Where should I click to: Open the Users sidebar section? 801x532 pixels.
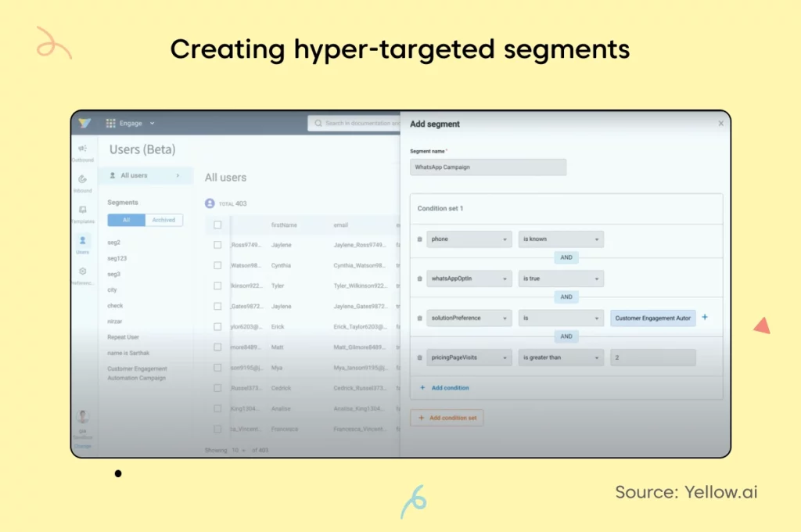[82, 245]
